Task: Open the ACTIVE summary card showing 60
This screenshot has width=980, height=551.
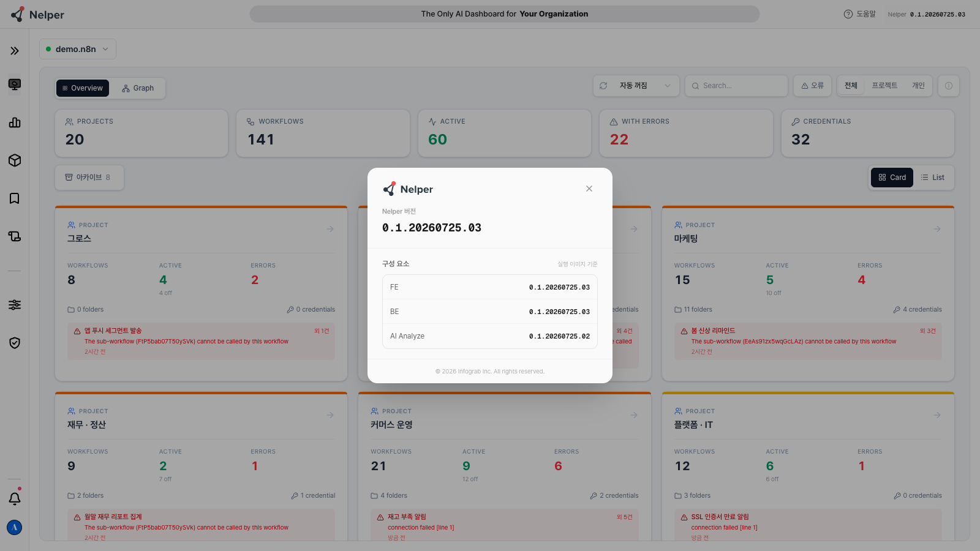Action: click(505, 133)
